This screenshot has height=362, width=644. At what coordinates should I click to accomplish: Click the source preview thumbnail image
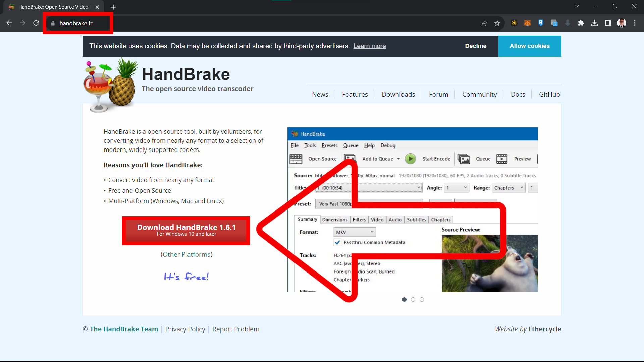pos(490,264)
